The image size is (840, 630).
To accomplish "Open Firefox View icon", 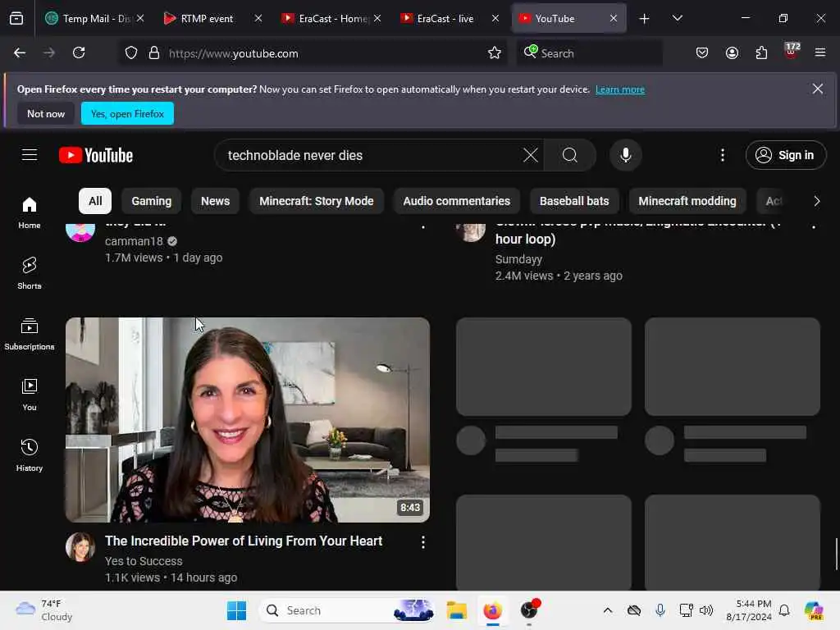I will pyautogui.click(x=16, y=19).
